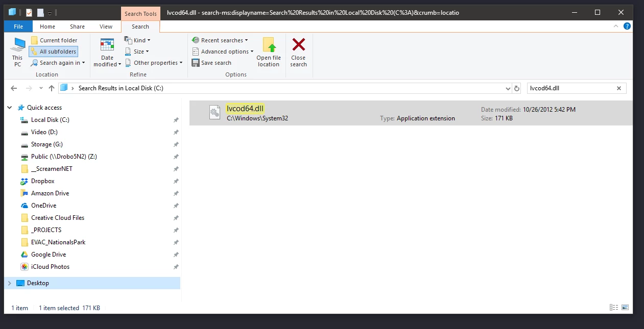Click the red Close search icon
The image size is (644, 329).
pos(299,45)
